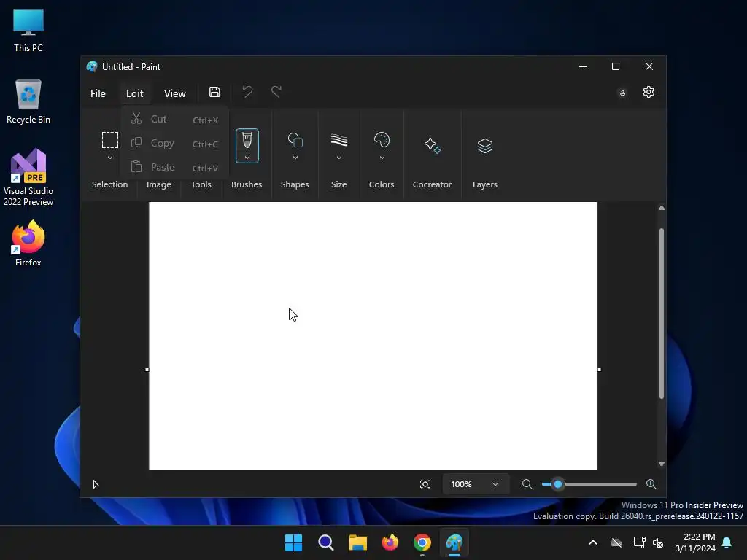
Task: Open Paint settings gear
Action: tap(649, 92)
